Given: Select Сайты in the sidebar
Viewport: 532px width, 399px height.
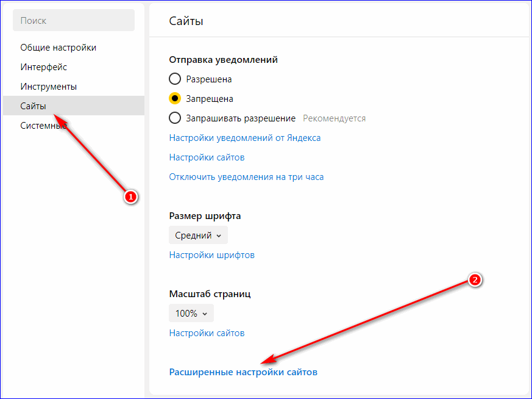Looking at the screenshot, I should point(33,106).
